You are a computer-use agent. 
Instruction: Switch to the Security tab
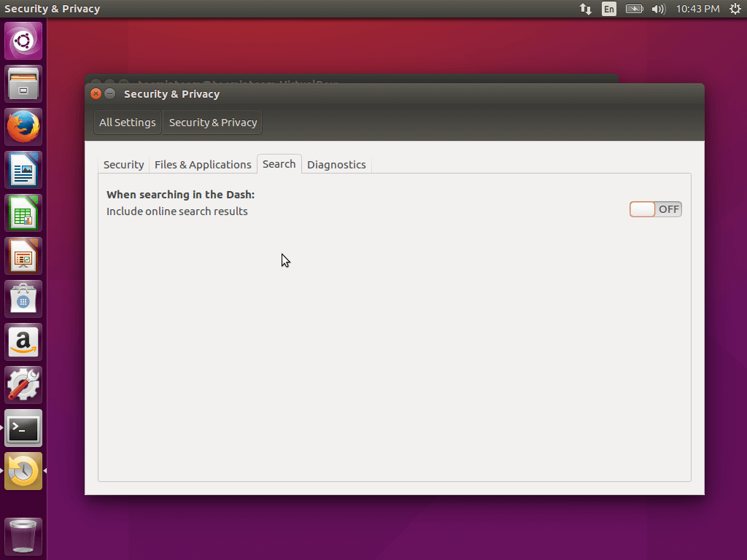tap(123, 164)
